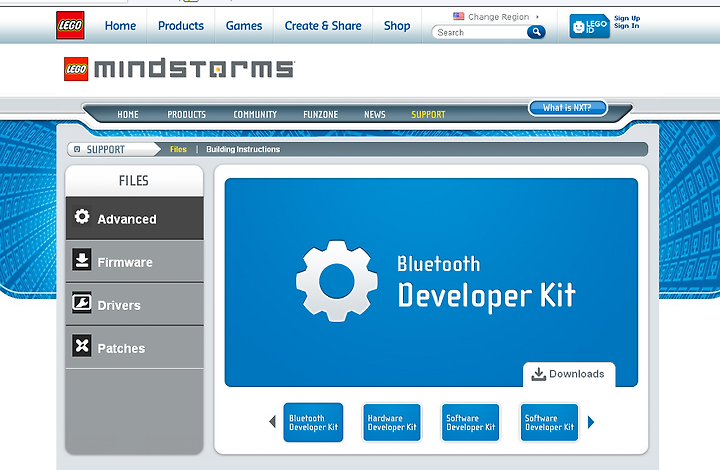Screen dimensions: 720x470
Task: Click the Downloads button
Action: point(569,374)
